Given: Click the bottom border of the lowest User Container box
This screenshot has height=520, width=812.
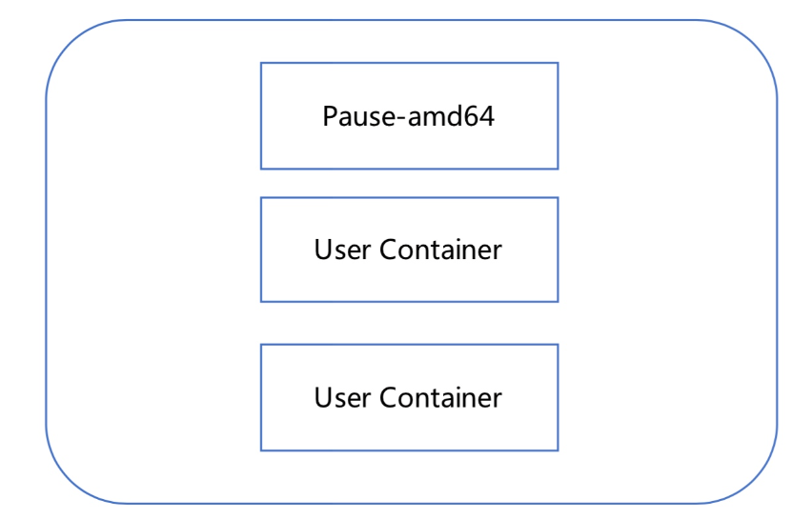Looking at the screenshot, I should 409,450.
